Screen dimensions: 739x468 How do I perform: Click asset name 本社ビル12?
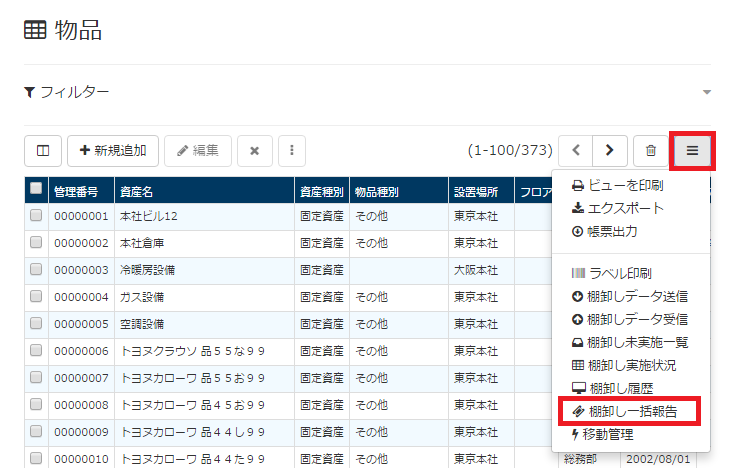[x=148, y=216]
